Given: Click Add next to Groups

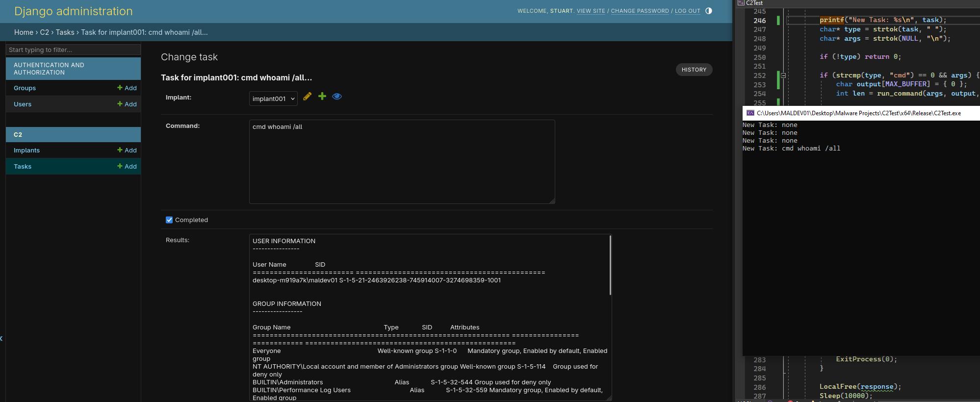Looking at the screenshot, I should 127,88.
